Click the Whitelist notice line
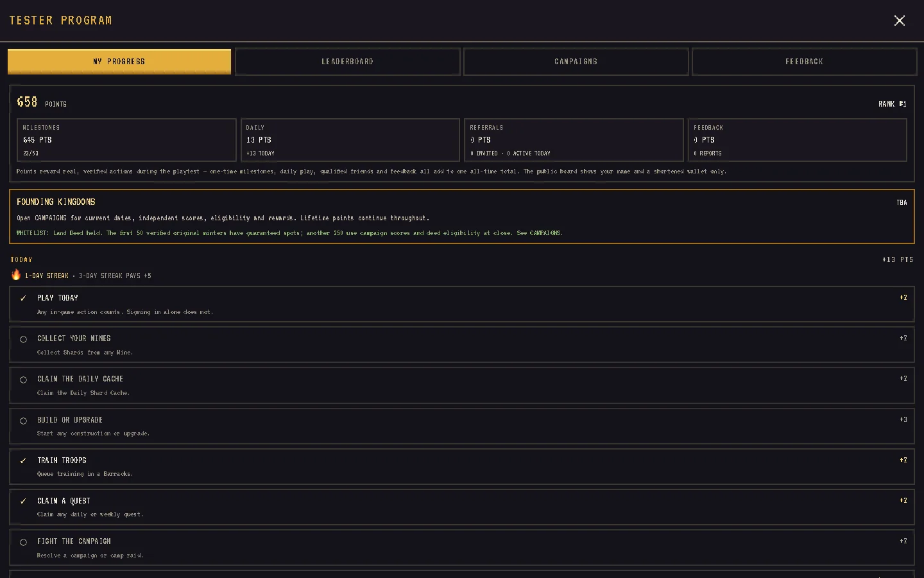 (x=289, y=233)
